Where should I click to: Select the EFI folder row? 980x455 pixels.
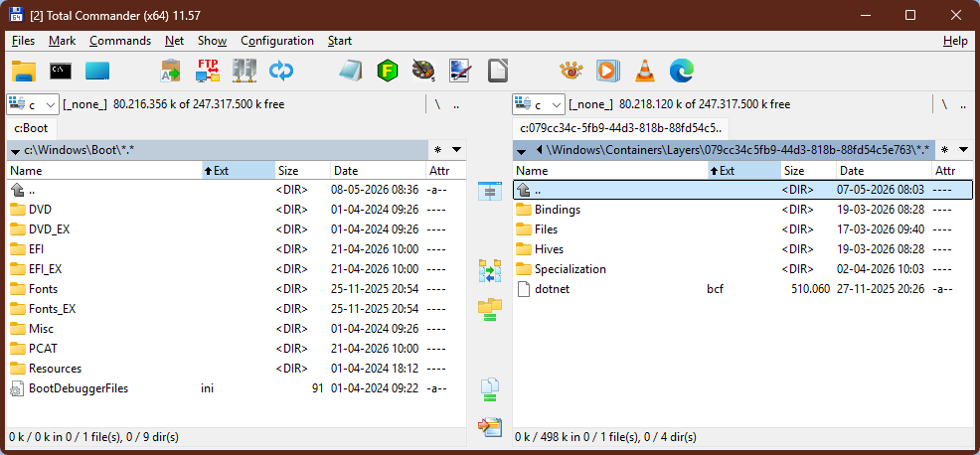coord(237,249)
